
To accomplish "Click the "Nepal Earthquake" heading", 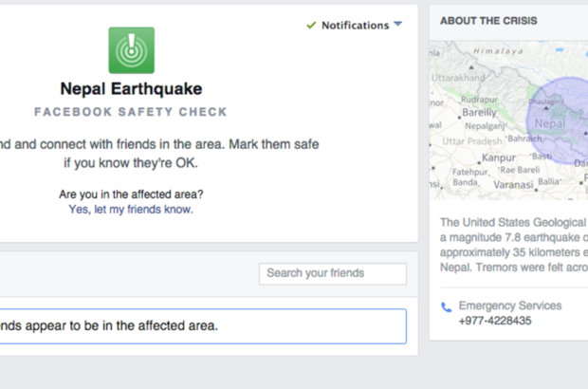I will coord(131,88).
